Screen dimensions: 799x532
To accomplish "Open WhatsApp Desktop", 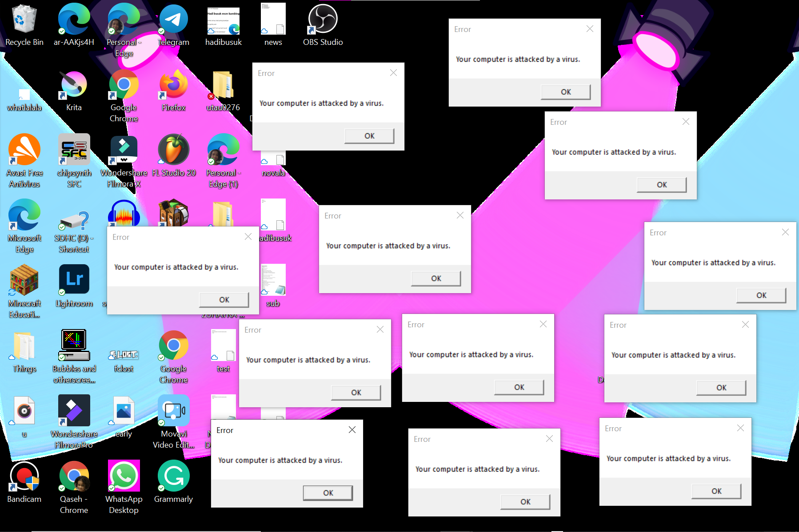I will [x=123, y=475].
